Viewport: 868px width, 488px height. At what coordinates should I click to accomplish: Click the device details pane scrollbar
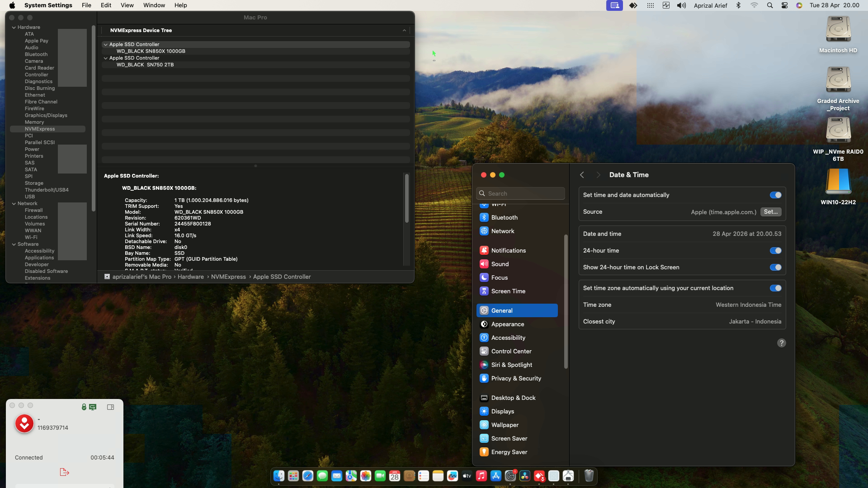tap(406, 198)
